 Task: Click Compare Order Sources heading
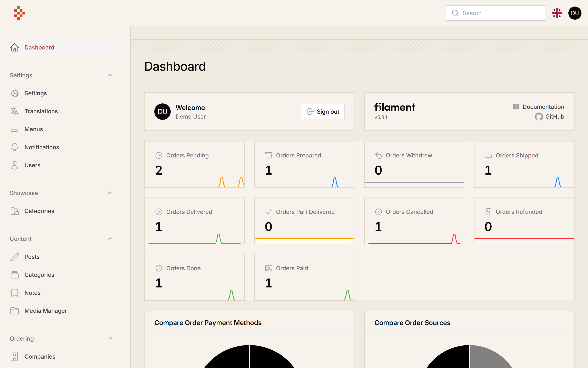412,323
